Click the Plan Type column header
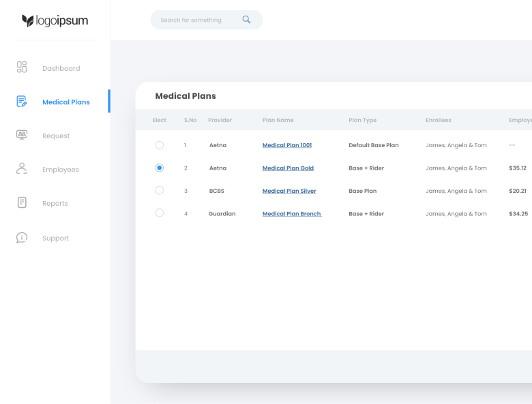This screenshot has width=532, height=404. (362, 120)
